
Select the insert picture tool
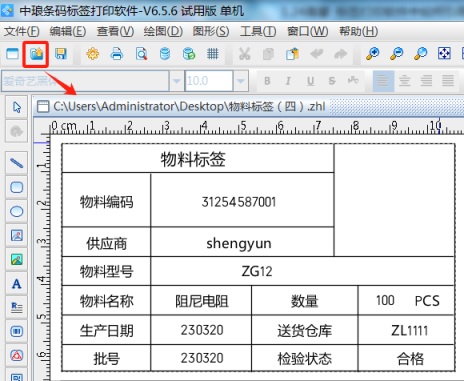point(16,235)
